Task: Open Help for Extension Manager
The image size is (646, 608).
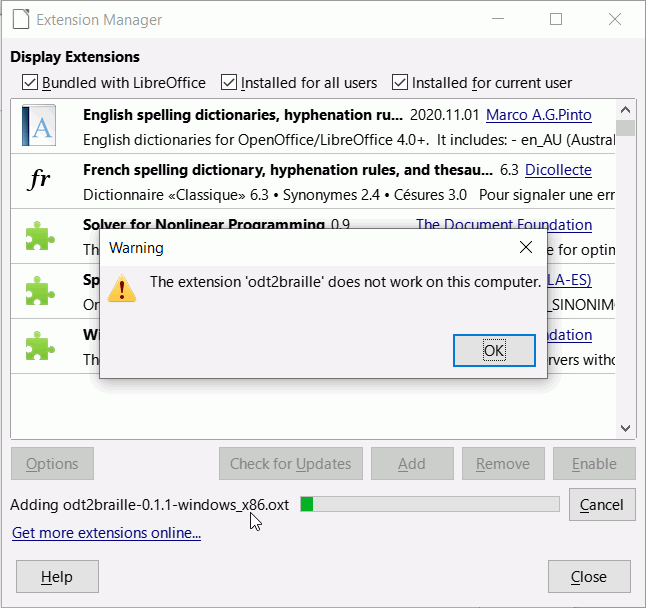Action: 57,577
